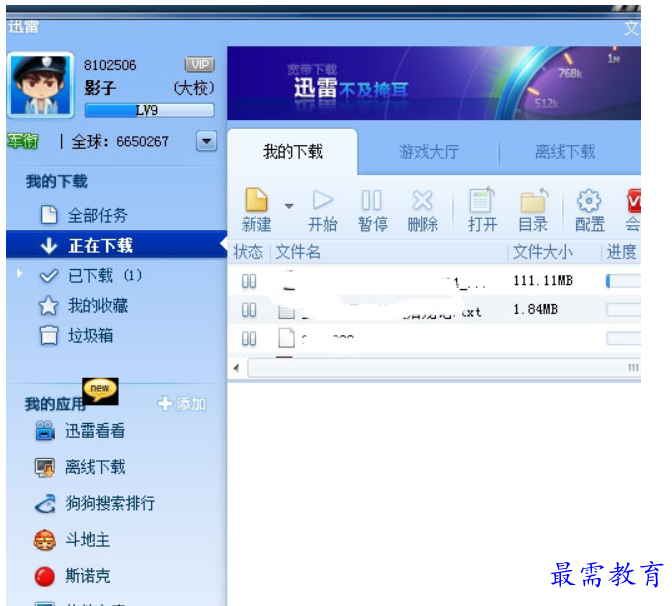
Task: Click the 开始 start toolbar icon
Action: point(323,200)
